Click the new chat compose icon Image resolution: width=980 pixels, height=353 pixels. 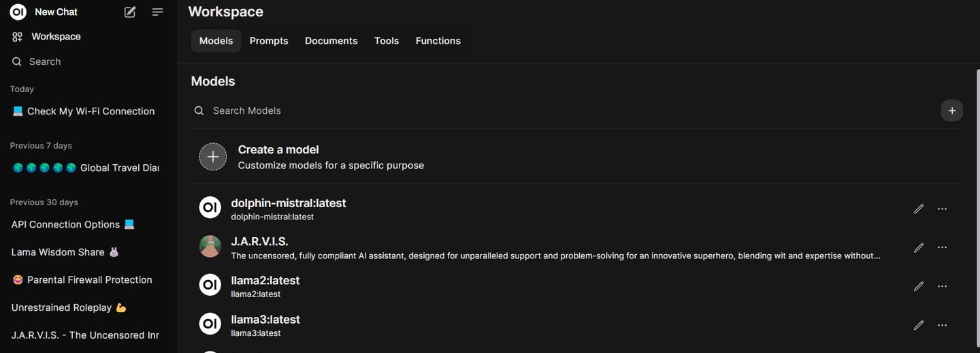(130, 12)
